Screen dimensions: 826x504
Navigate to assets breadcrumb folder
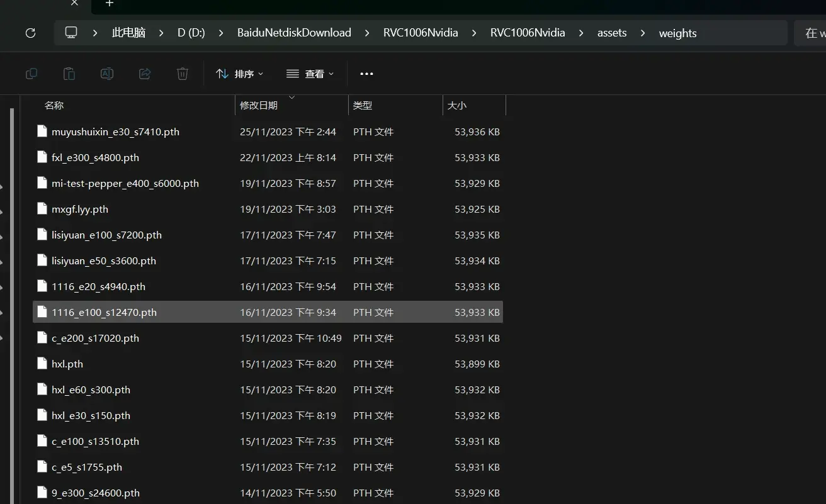(612, 33)
